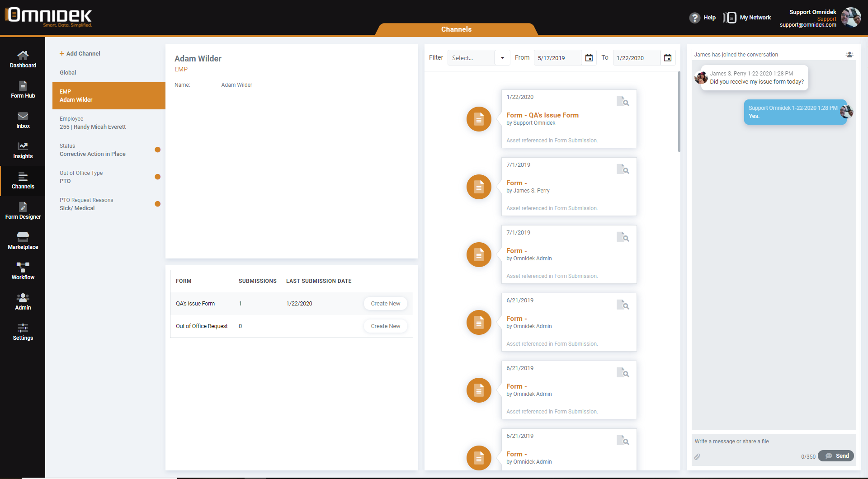Click the SUBMISSIONS column header

click(258, 281)
